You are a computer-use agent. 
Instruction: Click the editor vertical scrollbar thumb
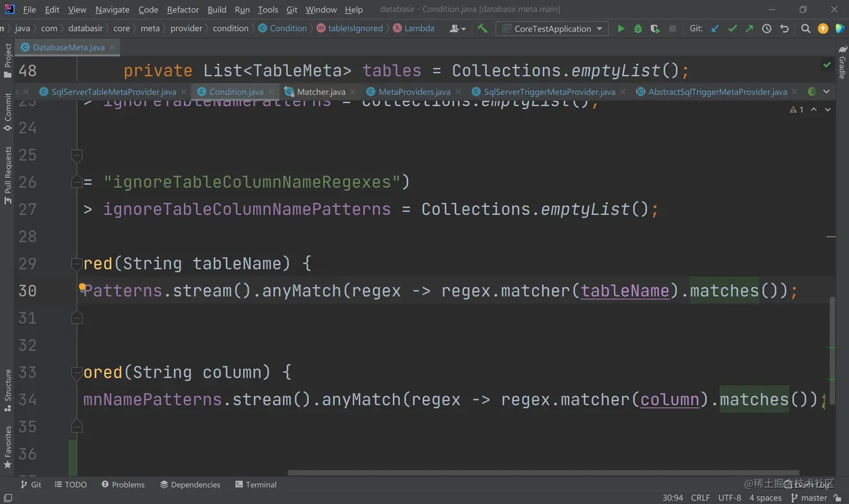(x=832, y=351)
